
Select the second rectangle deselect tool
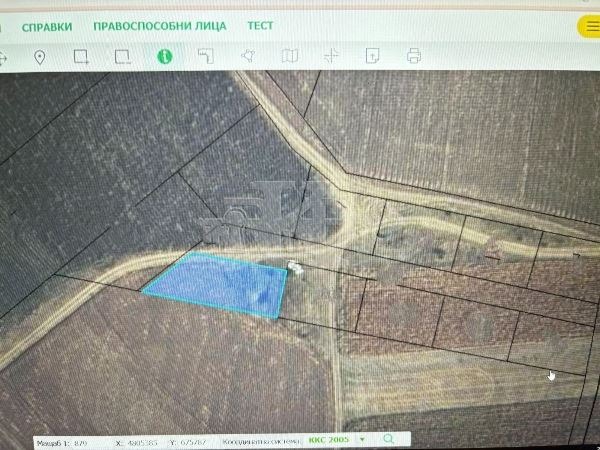(122, 57)
